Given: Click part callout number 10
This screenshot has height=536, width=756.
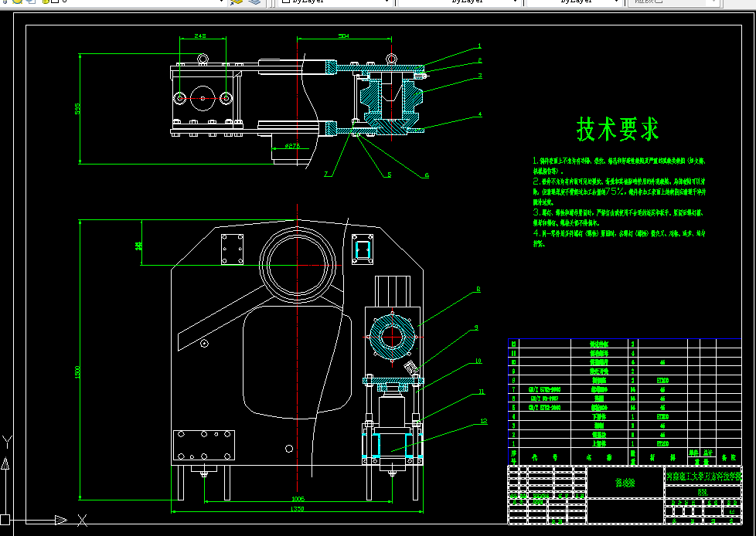Looking at the screenshot, I should pos(478,361).
